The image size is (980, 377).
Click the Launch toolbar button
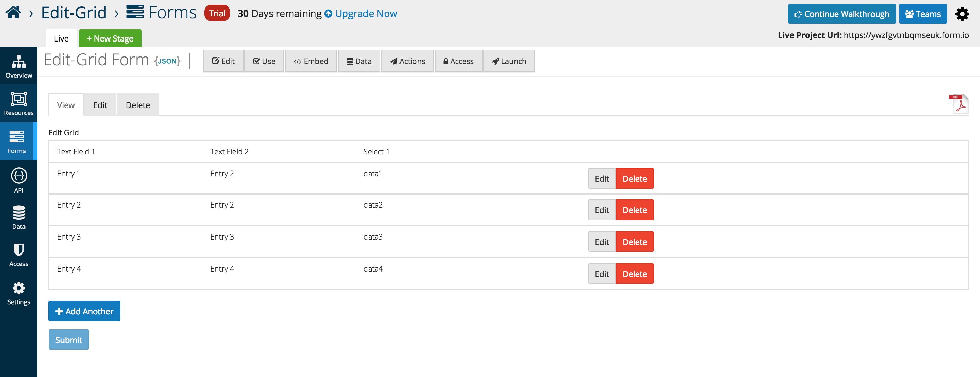pyautogui.click(x=509, y=61)
